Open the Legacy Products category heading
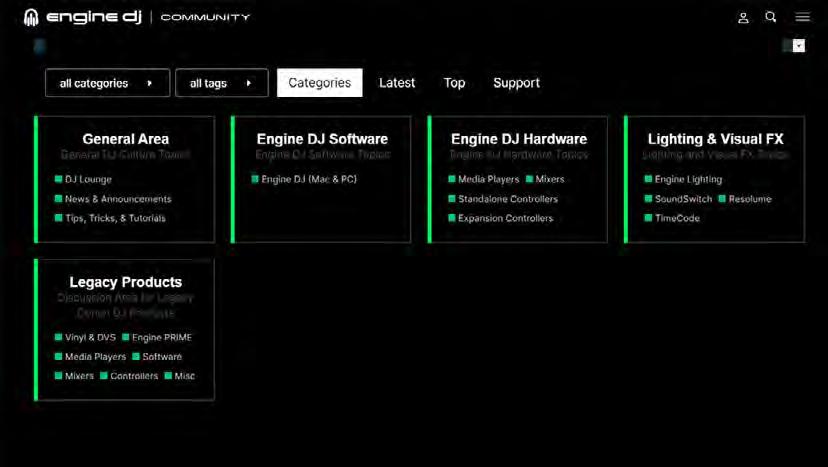This screenshot has height=467, width=828. pyautogui.click(x=126, y=282)
